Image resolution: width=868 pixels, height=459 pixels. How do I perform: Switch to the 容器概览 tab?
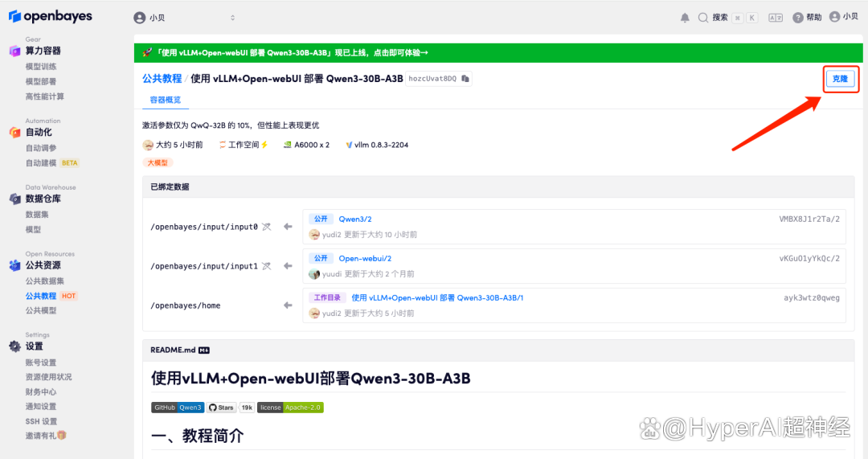pos(166,100)
